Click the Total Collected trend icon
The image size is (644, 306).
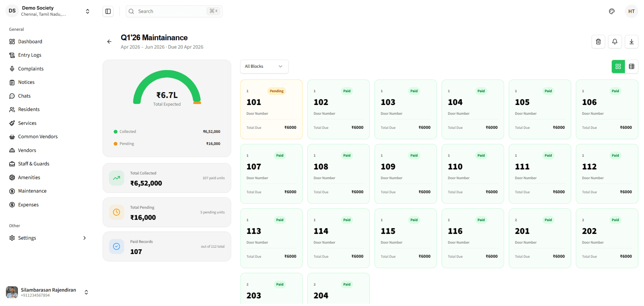(x=116, y=178)
